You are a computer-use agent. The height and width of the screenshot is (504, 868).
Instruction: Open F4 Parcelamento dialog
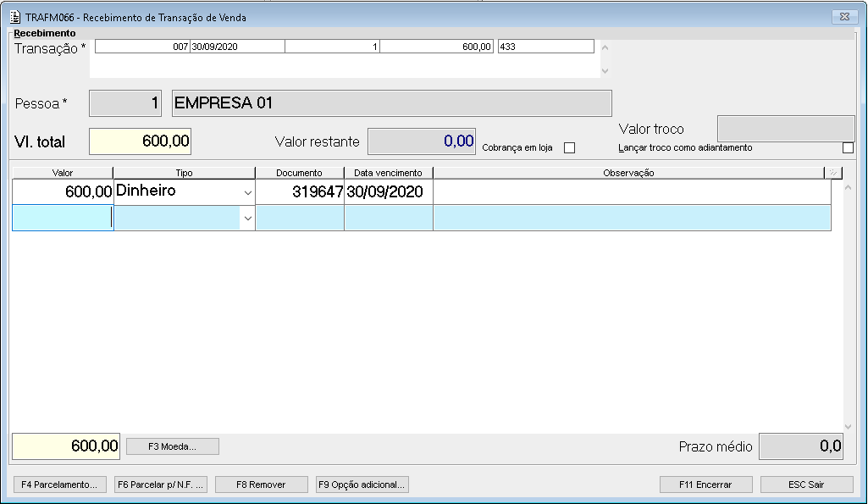[x=59, y=485]
